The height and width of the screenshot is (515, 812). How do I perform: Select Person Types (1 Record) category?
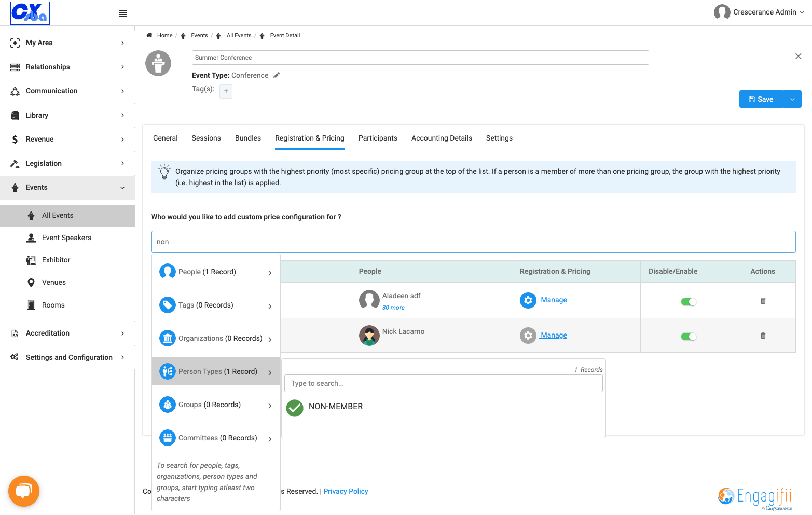pyautogui.click(x=216, y=371)
